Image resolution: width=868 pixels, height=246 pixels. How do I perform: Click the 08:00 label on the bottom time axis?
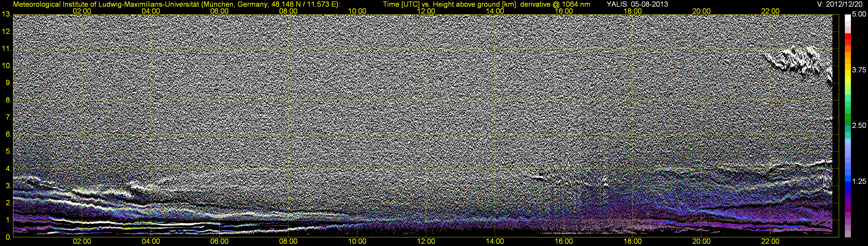point(288,242)
